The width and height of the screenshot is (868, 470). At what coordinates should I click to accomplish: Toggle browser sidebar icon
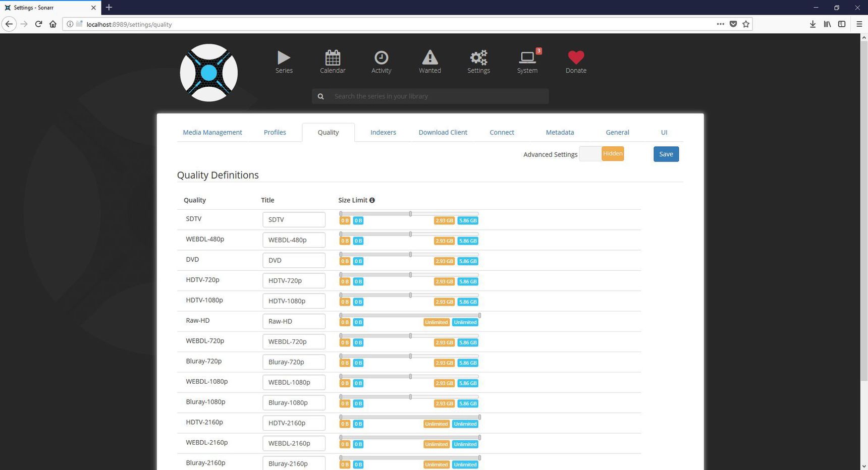pyautogui.click(x=842, y=24)
